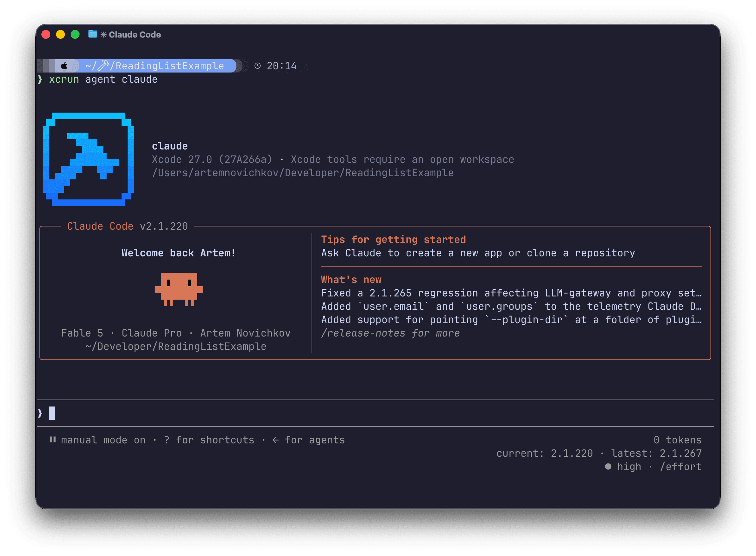Click the '~/Developer/ReadingListExample' line in welcome box
The height and width of the screenshot is (556, 756).
tap(176, 346)
